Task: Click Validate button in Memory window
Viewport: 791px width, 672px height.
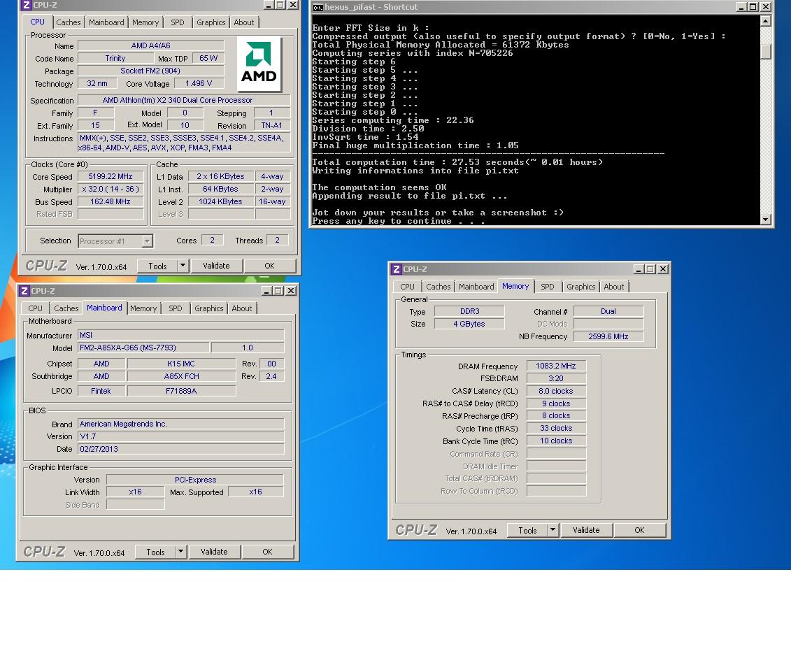Action: tap(586, 530)
